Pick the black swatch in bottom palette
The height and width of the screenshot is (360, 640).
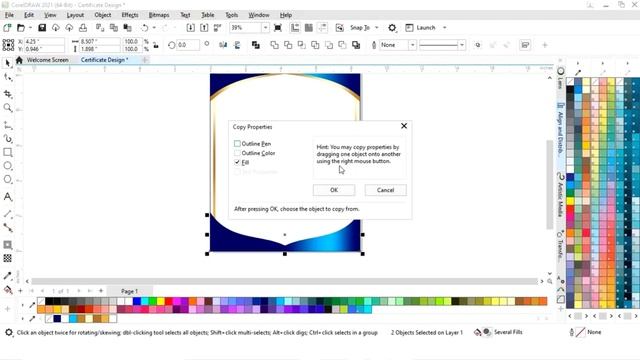pos(49,301)
